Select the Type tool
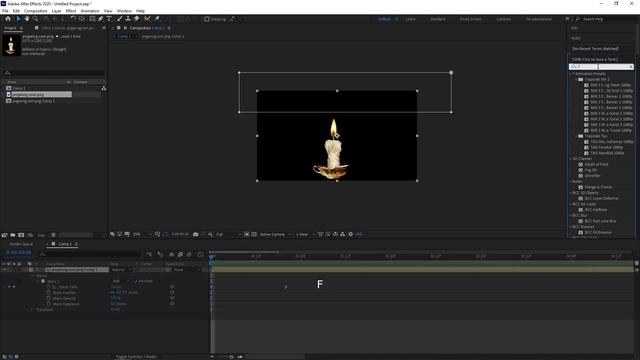The height and width of the screenshot is (360, 640). (109, 19)
